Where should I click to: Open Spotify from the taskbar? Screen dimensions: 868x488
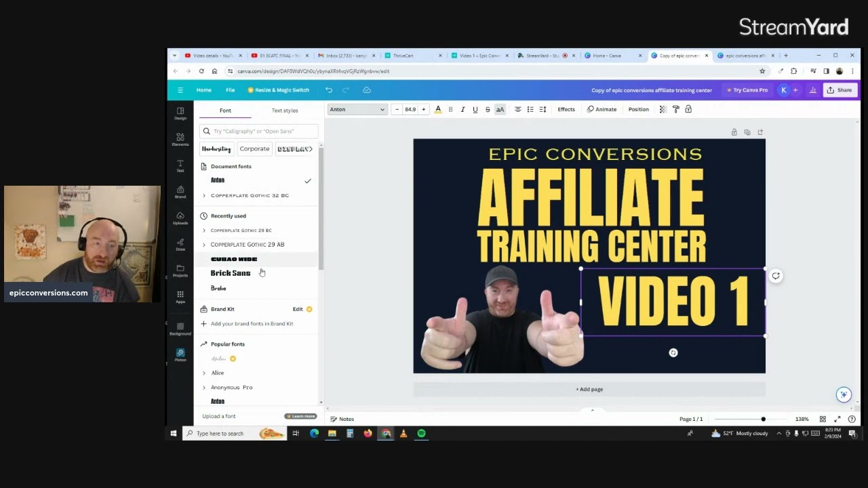pos(421,433)
